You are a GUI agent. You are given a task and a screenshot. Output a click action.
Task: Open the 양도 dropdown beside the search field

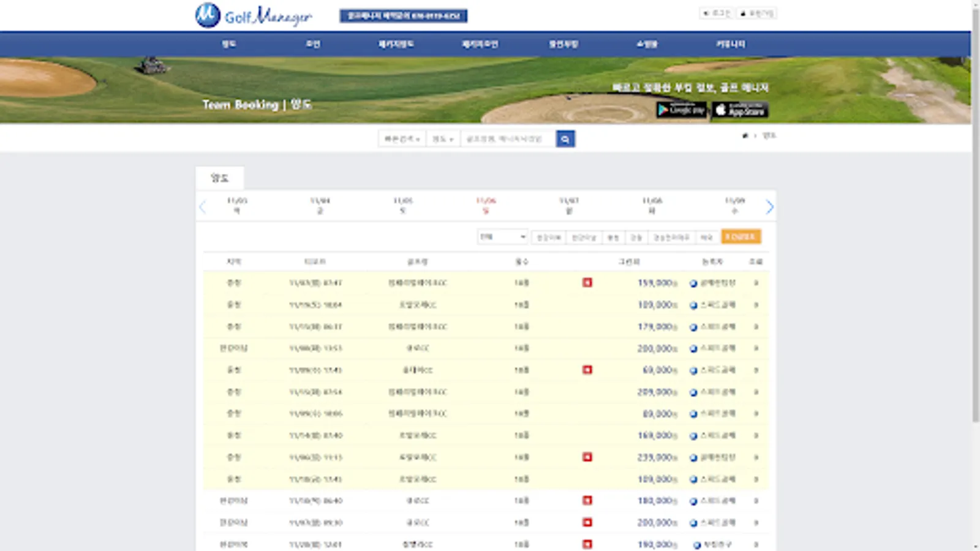[443, 139]
